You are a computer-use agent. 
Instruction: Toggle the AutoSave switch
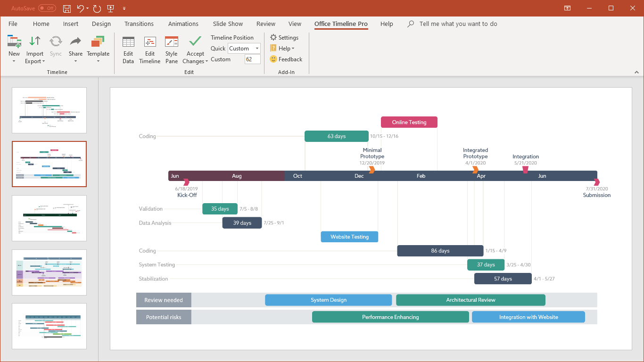[47, 8]
